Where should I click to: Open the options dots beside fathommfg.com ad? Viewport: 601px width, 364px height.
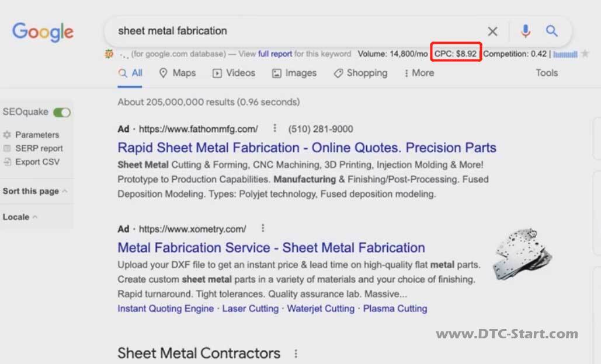(275, 128)
